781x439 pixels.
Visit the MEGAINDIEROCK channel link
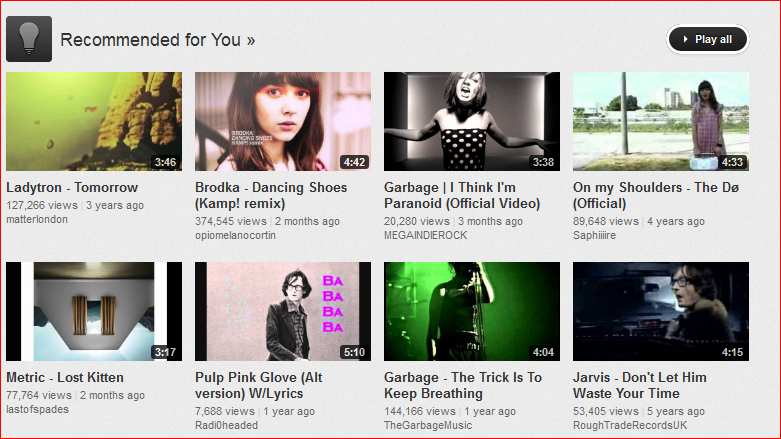point(425,235)
